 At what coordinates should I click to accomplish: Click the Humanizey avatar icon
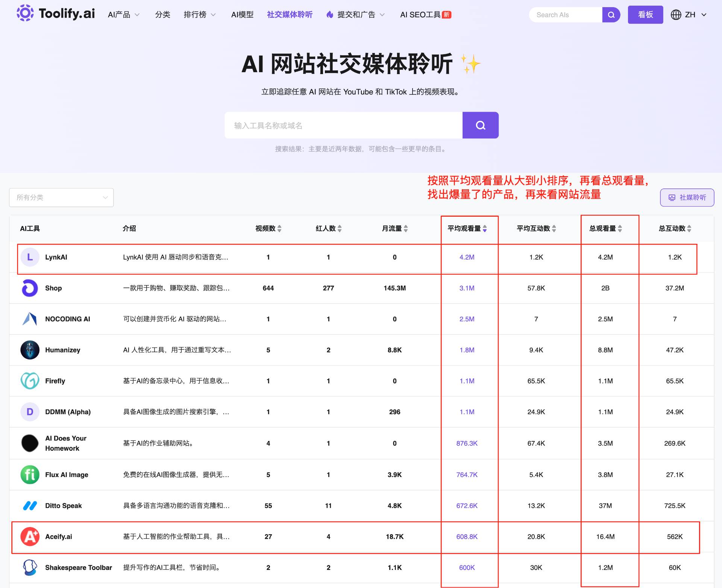[x=30, y=350]
